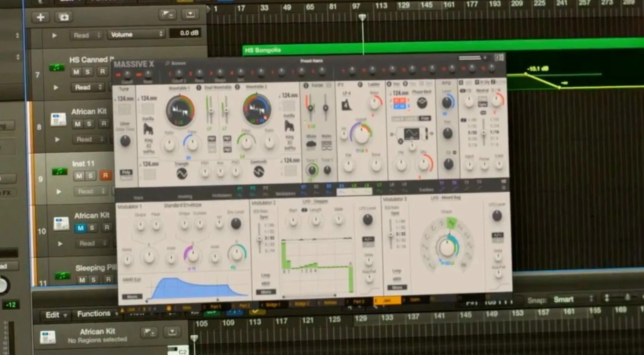
Task: Click the Wavetable 1 oscillator display
Action: tap(180, 110)
